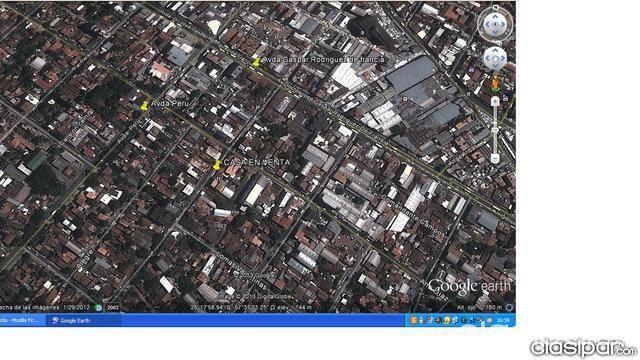The height and width of the screenshot is (360, 640).
Task: Click the look-left arrow on the compass control
Action: [x=487, y=24]
